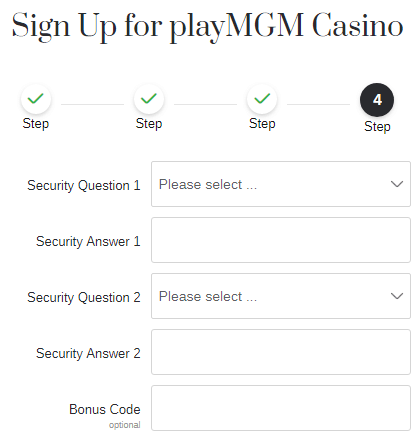
Task: Click the 'Security Answer 1' label
Action: tap(88, 242)
